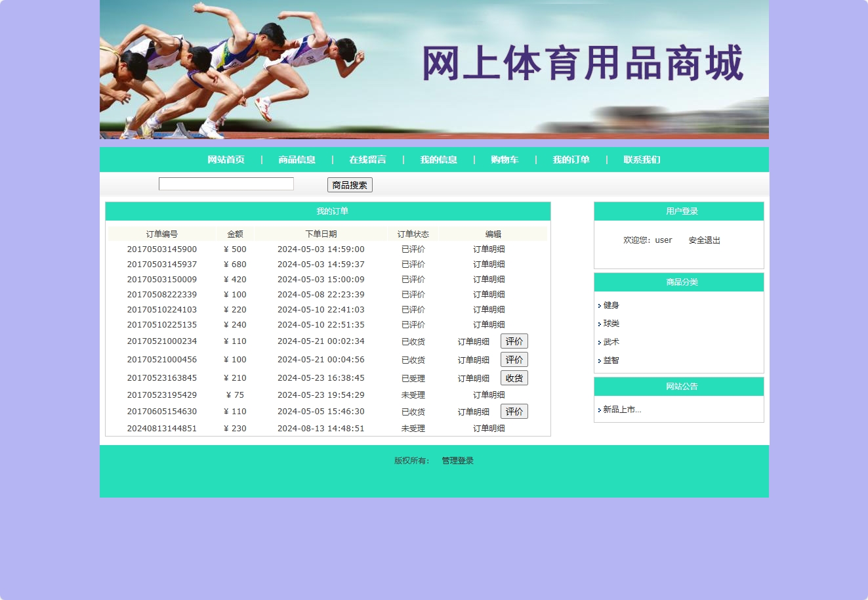Switch to 在线留言 page
Viewport: 868px width, 600px height.
pos(367,160)
